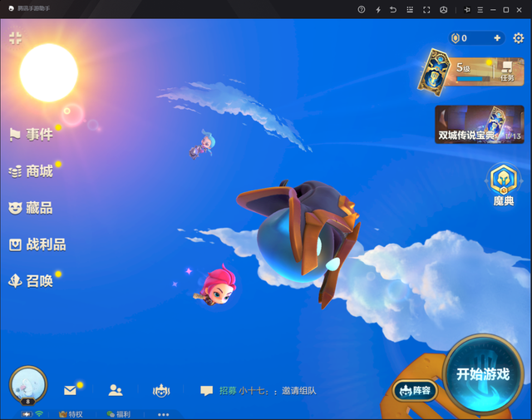
Task: Open the 双城传说宝典 banner
Action: coord(480,125)
